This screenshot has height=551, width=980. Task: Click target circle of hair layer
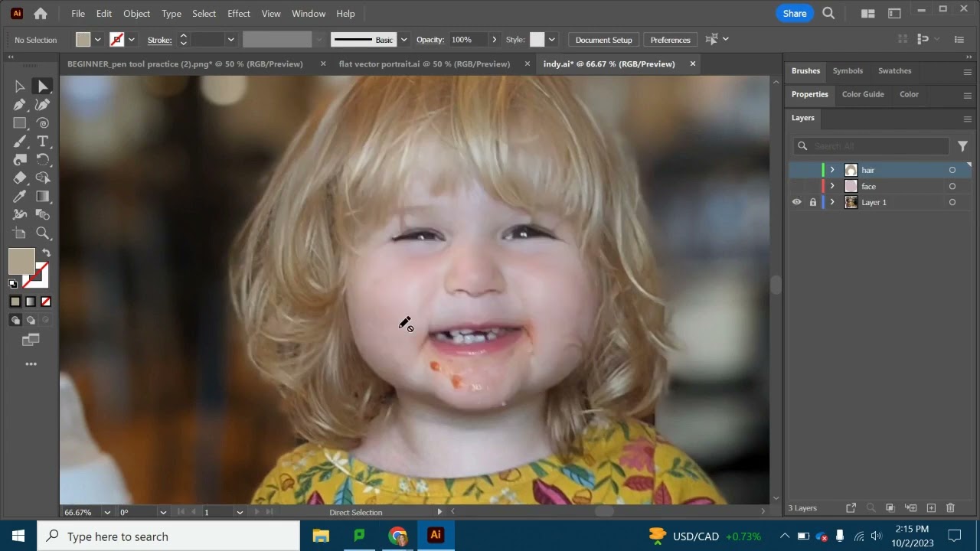click(x=952, y=170)
